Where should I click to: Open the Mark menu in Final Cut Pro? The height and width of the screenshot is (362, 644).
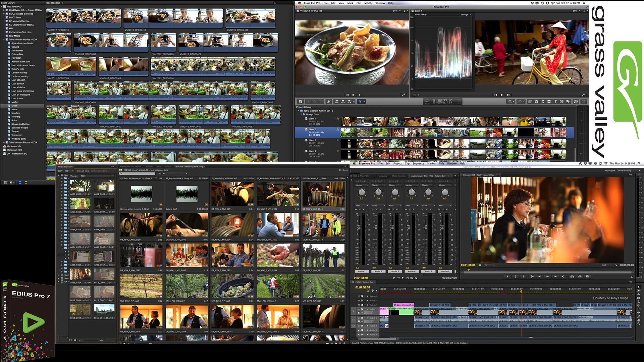350,3
